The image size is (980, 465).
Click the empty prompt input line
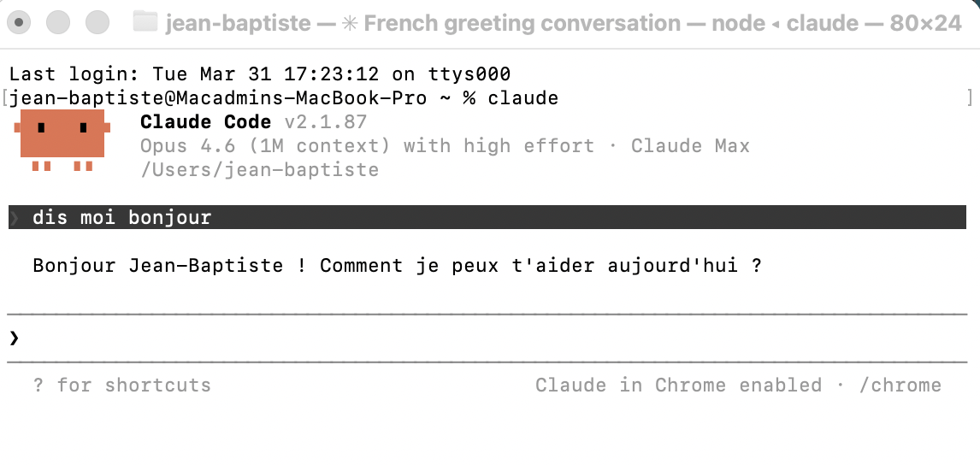point(487,338)
